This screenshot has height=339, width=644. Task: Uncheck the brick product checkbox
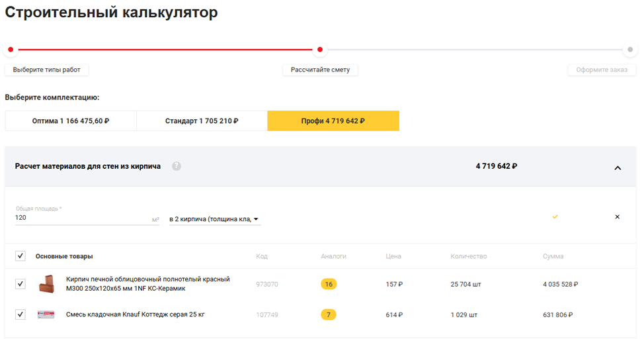(20, 284)
